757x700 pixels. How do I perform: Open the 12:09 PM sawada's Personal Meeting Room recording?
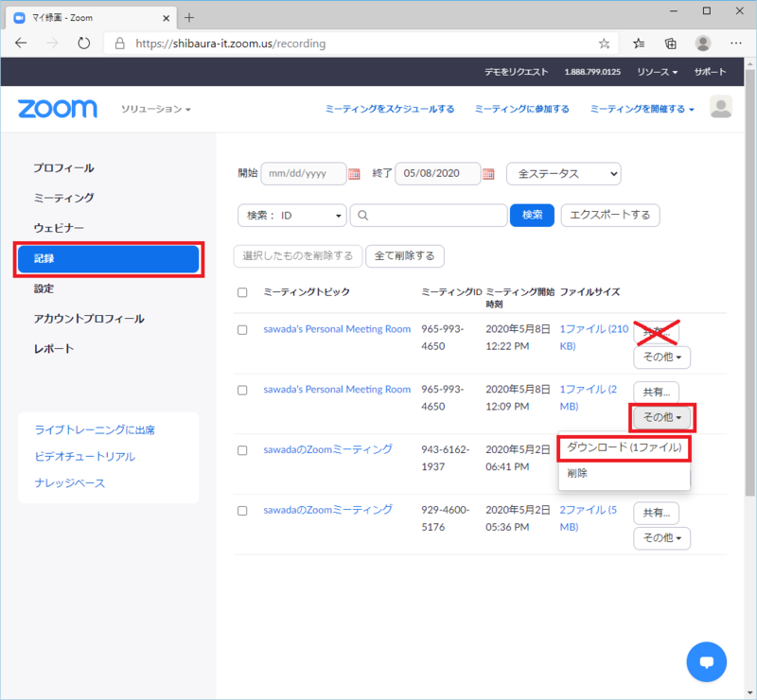coord(337,390)
